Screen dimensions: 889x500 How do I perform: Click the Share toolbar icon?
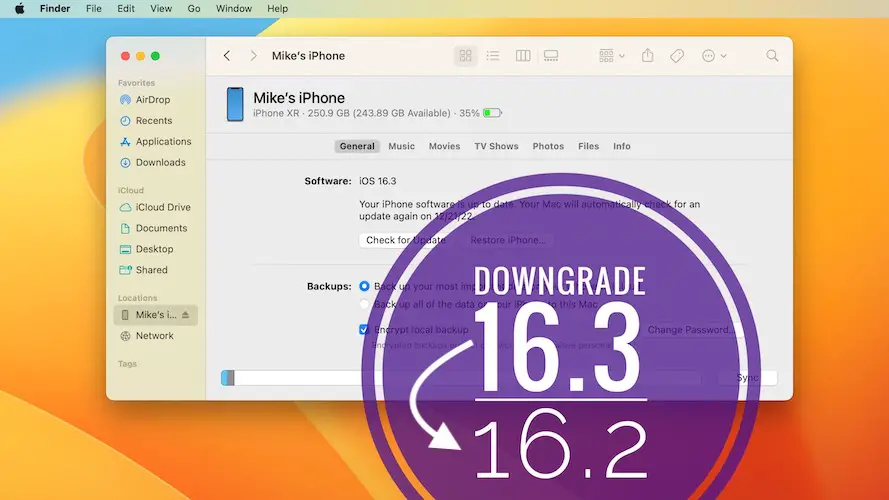pyautogui.click(x=648, y=56)
